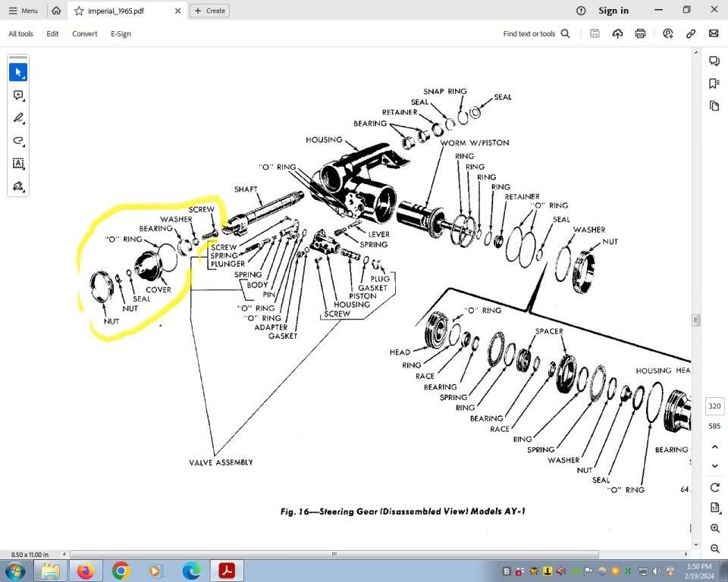Copy a shareable link to this PDF
Screen dimensions: 728x582
tap(691, 33)
